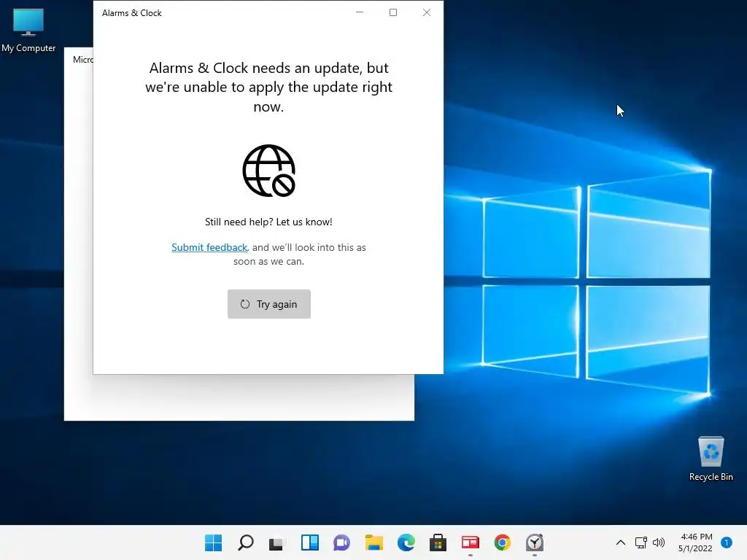Click the "needs an update" heading text
The height and width of the screenshot is (560, 747).
tap(268, 87)
